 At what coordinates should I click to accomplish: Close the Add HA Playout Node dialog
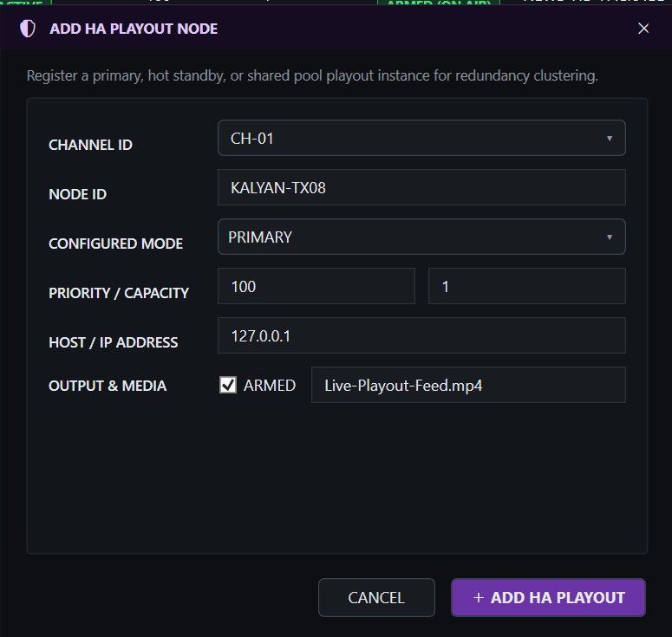[643, 29]
